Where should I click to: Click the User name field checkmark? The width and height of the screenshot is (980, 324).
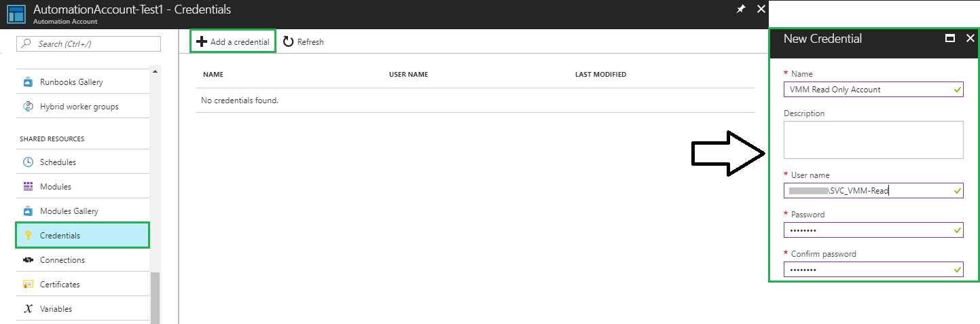pyautogui.click(x=957, y=190)
